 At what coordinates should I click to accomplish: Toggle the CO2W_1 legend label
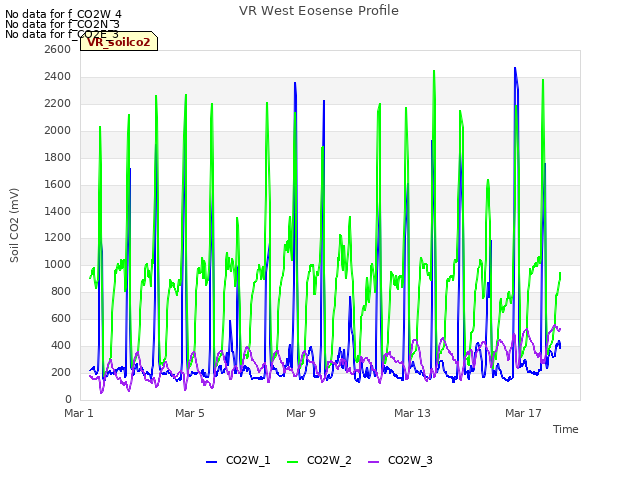coord(248,460)
